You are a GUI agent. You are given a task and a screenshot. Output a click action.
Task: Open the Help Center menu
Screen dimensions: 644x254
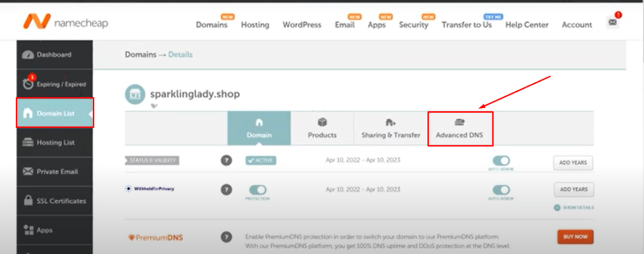pos(527,25)
